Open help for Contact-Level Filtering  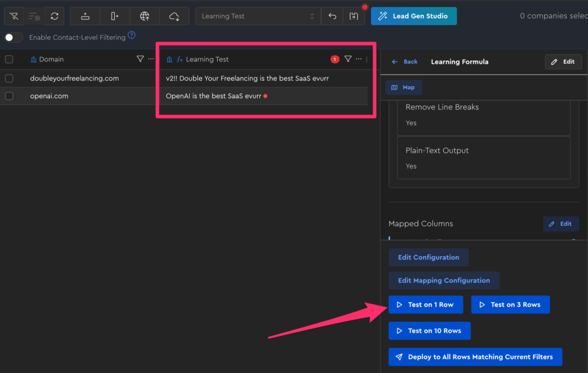[131, 36]
